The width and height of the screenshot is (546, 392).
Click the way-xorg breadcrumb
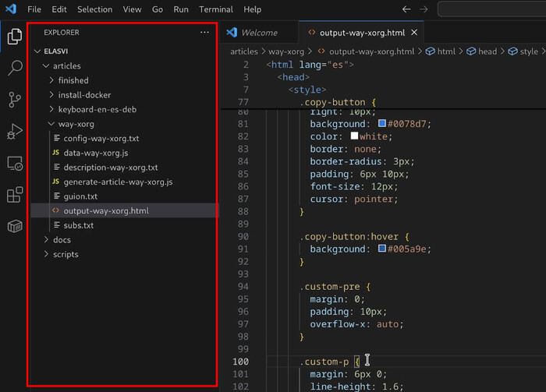(x=286, y=51)
